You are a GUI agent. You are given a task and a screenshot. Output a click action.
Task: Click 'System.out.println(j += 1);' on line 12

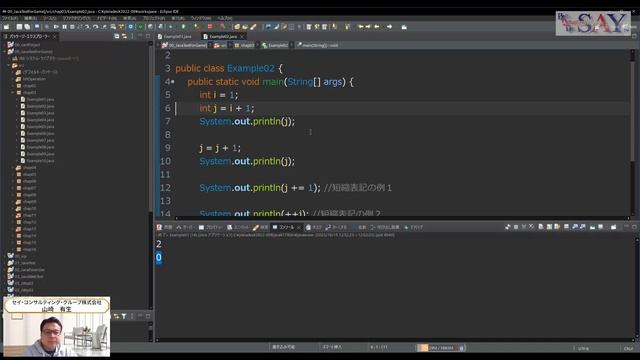coord(260,188)
